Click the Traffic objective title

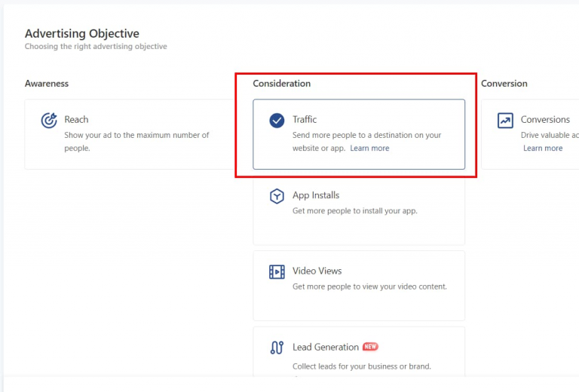point(305,119)
